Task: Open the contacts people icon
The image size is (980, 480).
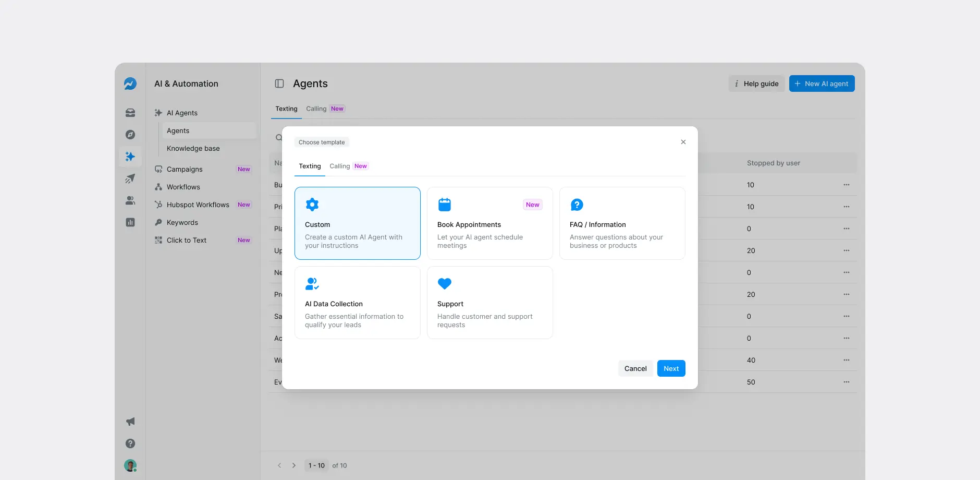Action: tap(130, 200)
